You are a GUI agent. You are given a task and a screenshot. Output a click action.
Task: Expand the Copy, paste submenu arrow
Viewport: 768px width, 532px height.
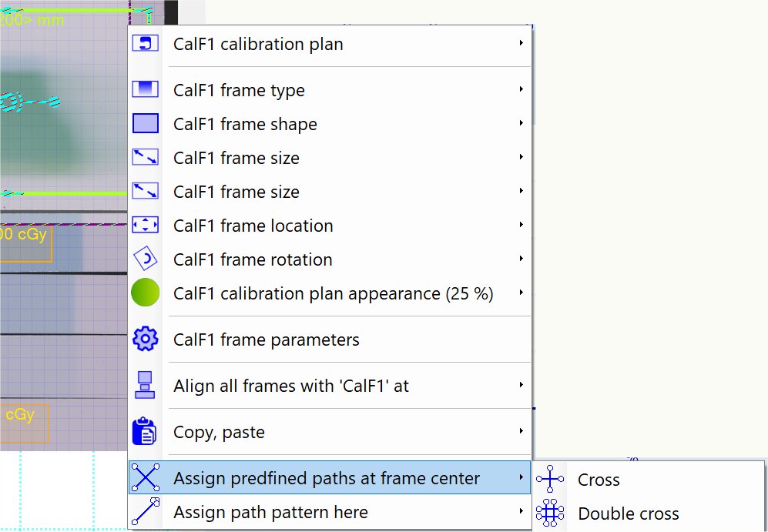(x=522, y=431)
